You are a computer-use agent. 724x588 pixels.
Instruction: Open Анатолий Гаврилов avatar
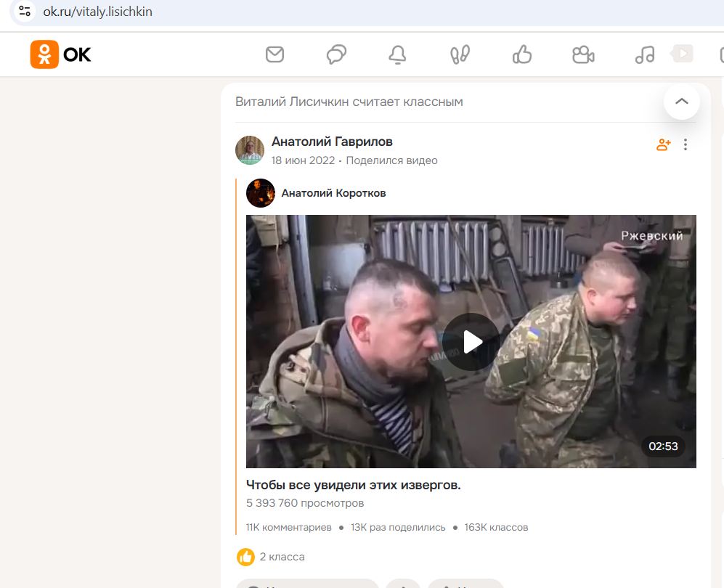[250, 150]
